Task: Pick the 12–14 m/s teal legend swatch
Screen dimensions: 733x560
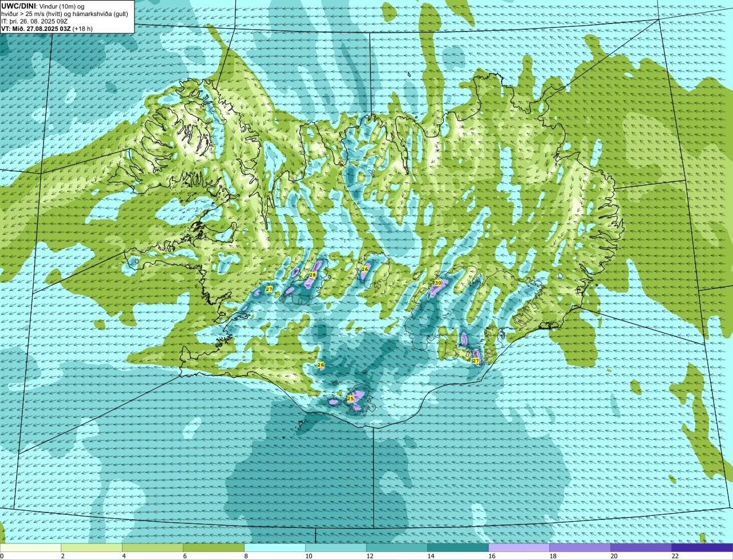Action: (397, 547)
